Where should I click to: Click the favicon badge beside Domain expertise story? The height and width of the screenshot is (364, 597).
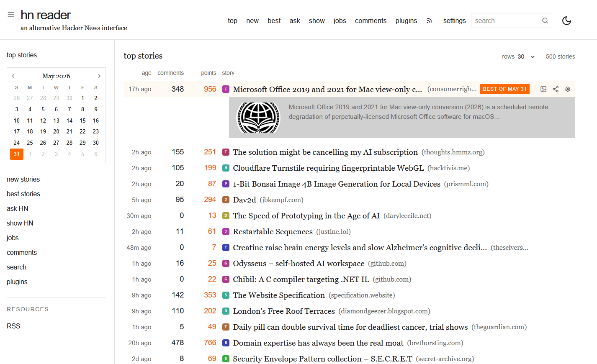click(226, 343)
